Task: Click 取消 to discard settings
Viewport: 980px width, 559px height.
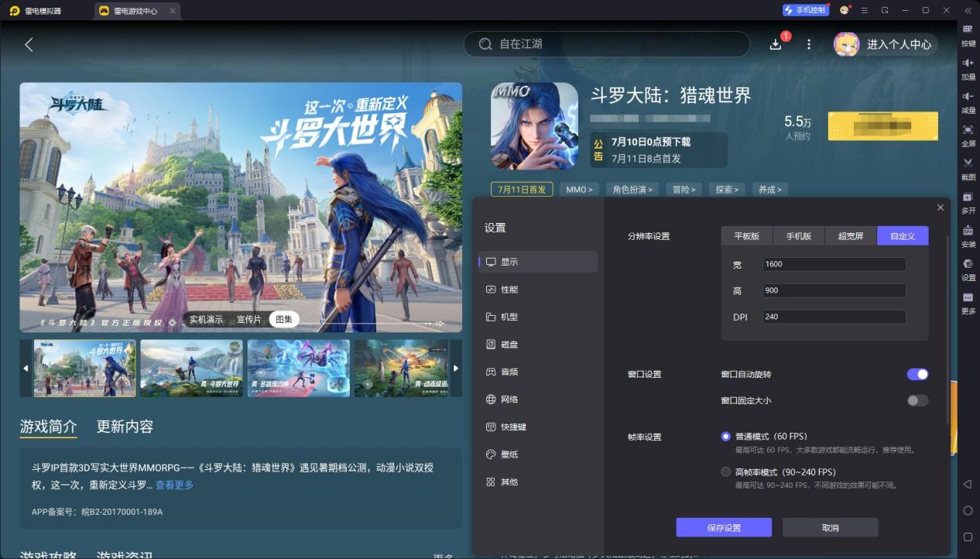Action: tap(830, 527)
